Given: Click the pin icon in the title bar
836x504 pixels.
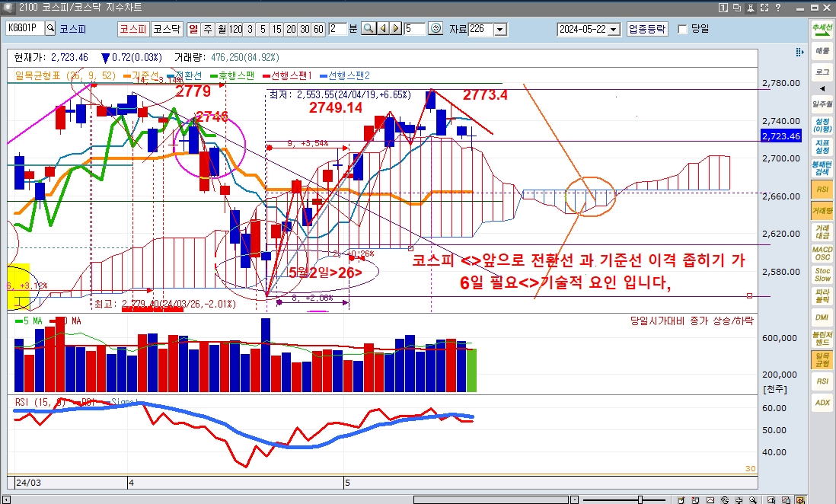Looking at the screenshot, I should (x=750, y=8).
